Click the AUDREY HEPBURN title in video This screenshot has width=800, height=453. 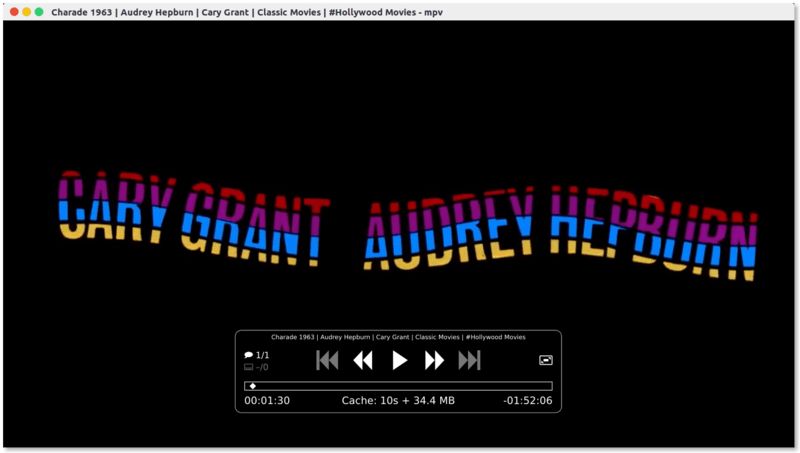[560, 233]
